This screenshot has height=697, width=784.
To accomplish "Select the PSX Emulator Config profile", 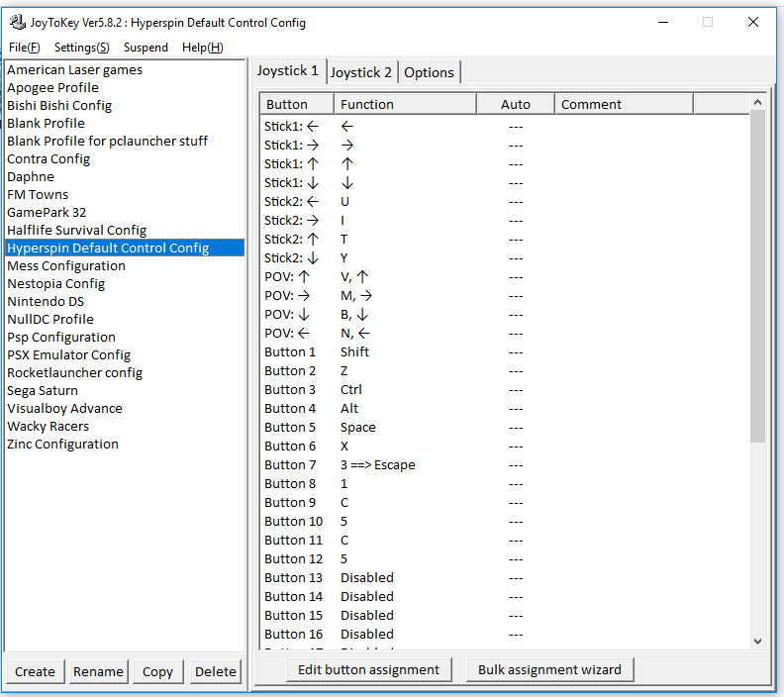I will click(125, 355).
